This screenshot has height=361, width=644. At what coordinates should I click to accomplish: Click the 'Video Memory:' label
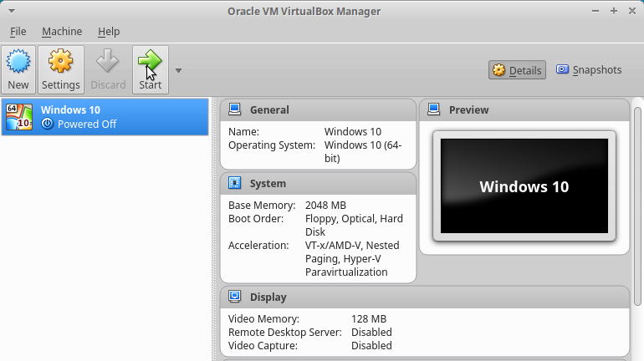(263, 318)
